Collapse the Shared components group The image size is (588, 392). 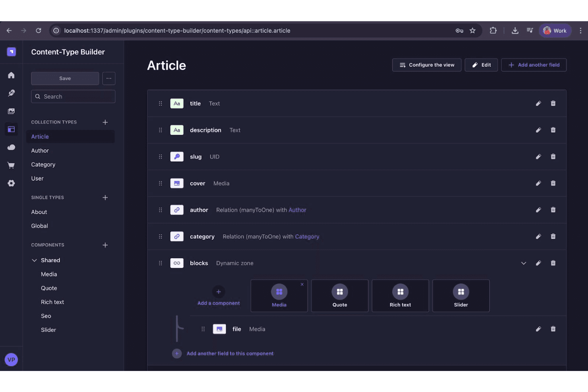34,260
